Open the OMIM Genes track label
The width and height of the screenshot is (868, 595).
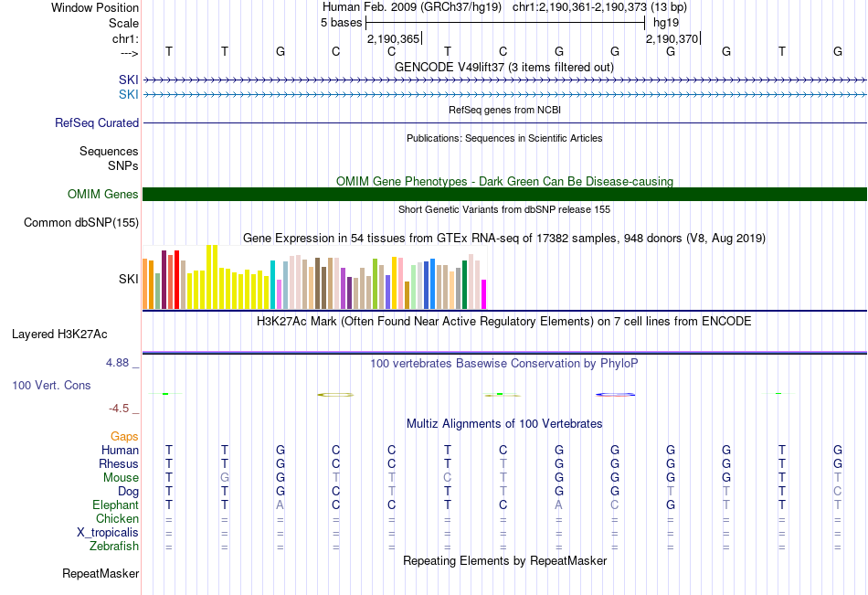103,194
